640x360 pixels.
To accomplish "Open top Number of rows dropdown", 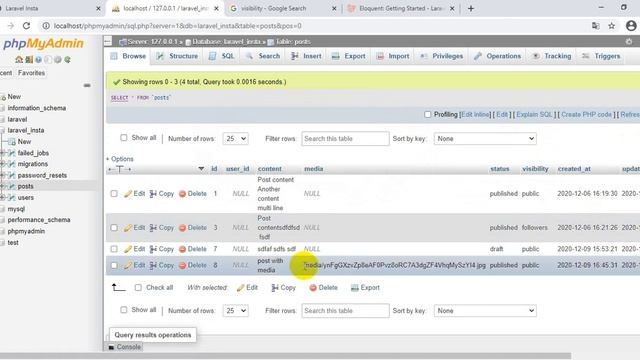I will pos(236,139).
